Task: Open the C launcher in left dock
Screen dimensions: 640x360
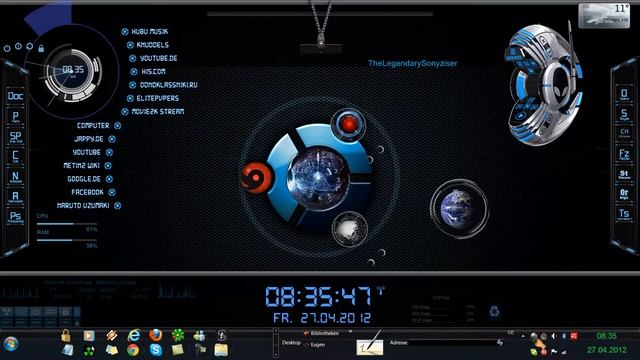Action: 16,156
